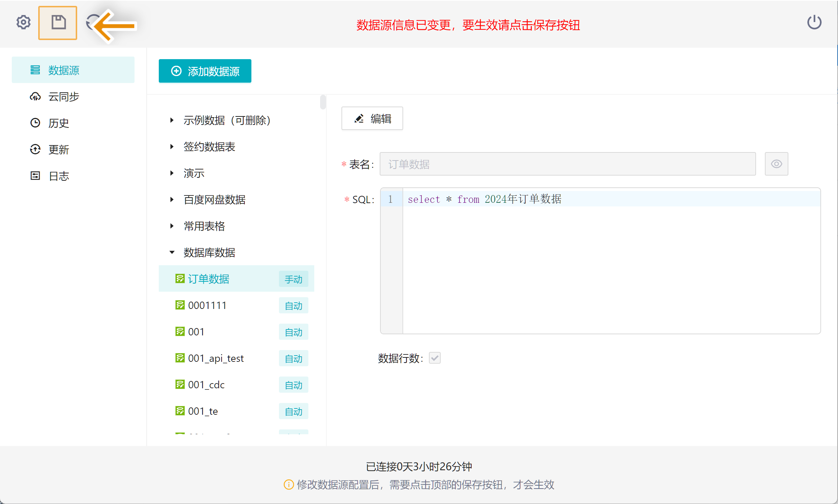The image size is (838, 504).
Task: Expand the 签约数据表 tree node
Action: click(x=172, y=147)
